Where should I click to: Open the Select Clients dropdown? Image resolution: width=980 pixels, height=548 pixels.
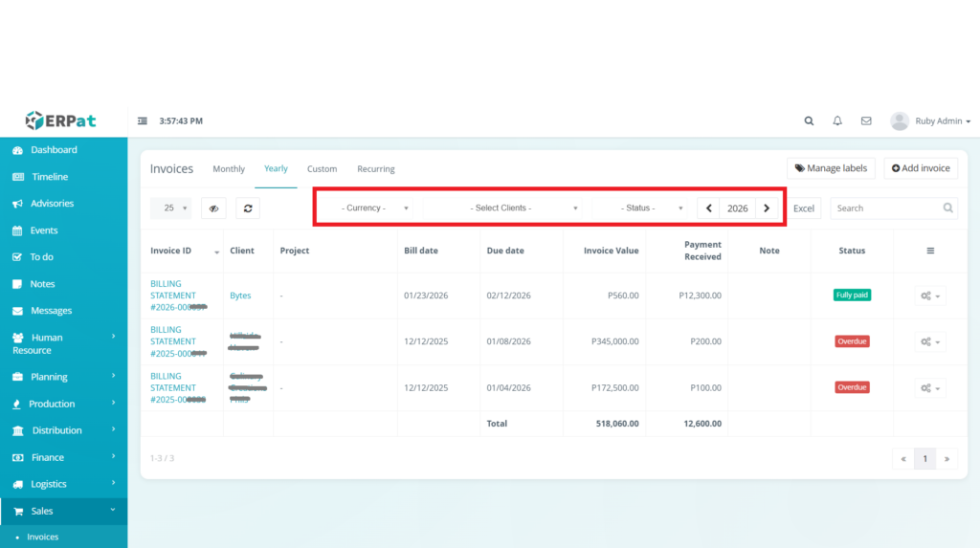point(507,208)
